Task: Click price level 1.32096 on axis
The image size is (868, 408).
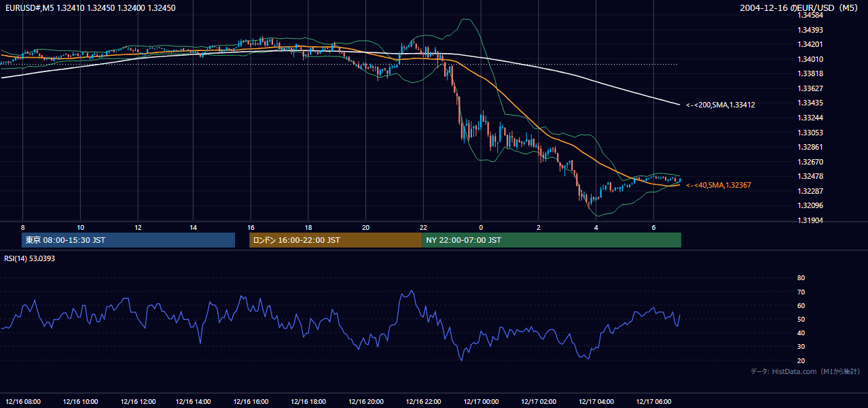Action: (x=810, y=205)
